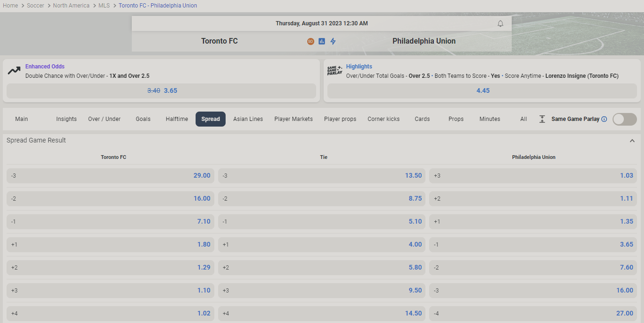644x323 pixels.
Task: Enable the Same Game Parlay switch
Action: [625, 119]
